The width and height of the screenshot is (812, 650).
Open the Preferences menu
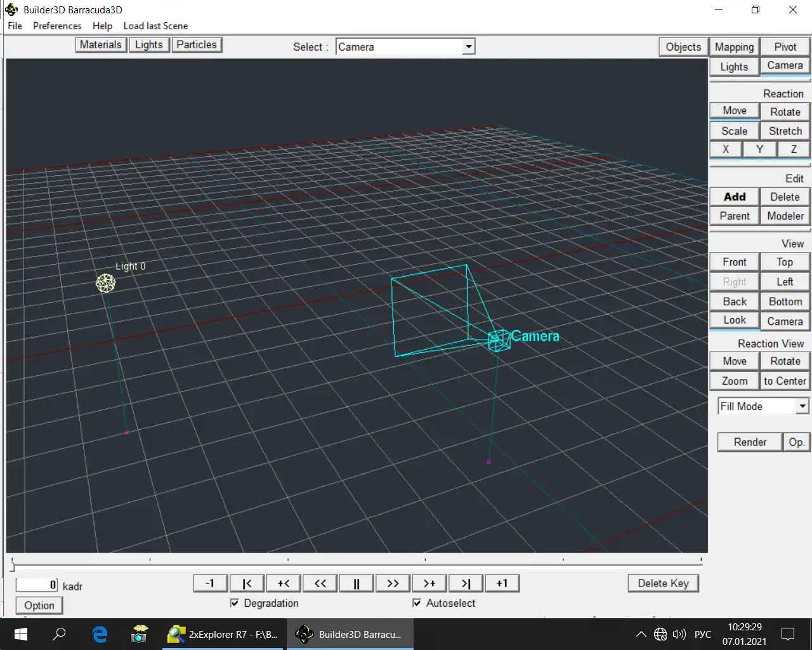tap(57, 26)
